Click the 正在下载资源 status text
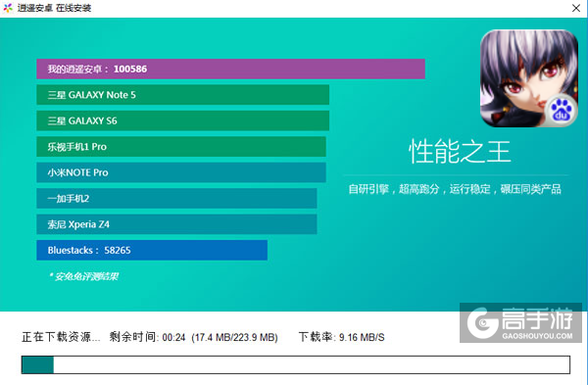The width and height of the screenshot is (588, 385). pyautogui.click(x=61, y=337)
